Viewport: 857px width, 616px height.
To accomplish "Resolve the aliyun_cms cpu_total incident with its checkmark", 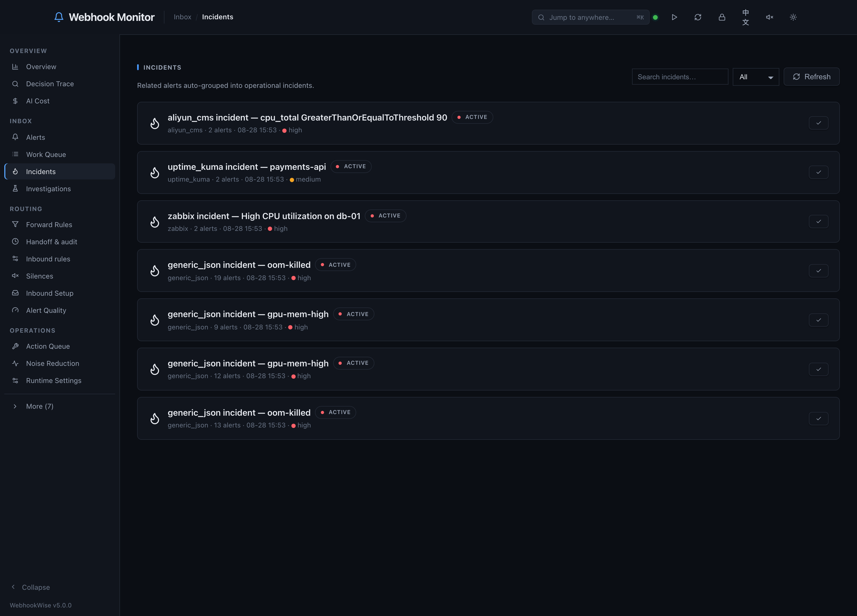I will pos(818,123).
